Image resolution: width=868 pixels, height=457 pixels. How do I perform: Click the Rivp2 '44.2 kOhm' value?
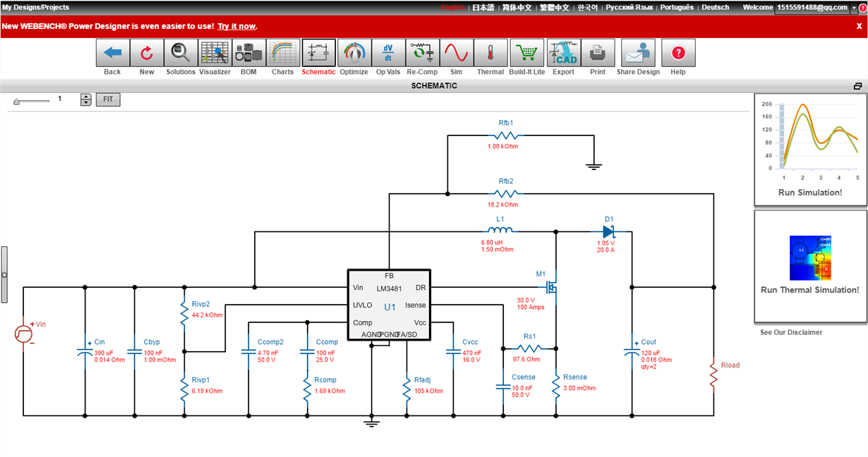207,315
